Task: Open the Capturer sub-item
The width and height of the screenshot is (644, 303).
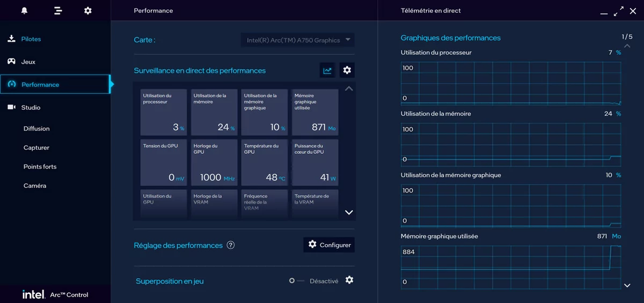Action: 36,147
